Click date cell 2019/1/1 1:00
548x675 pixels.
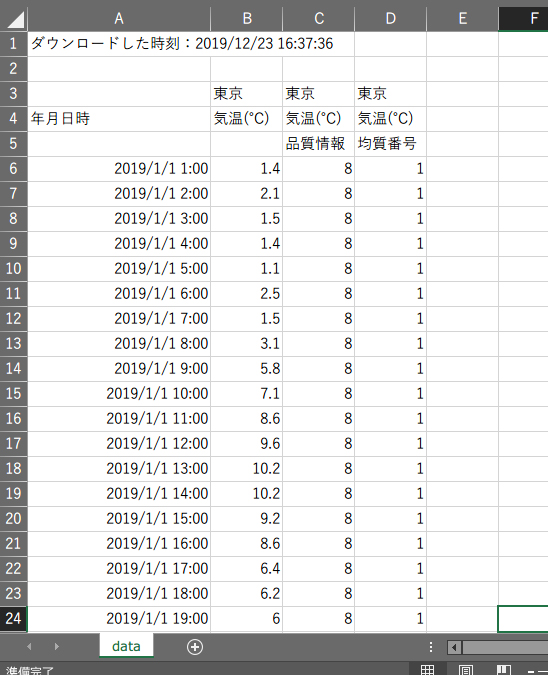119,168
